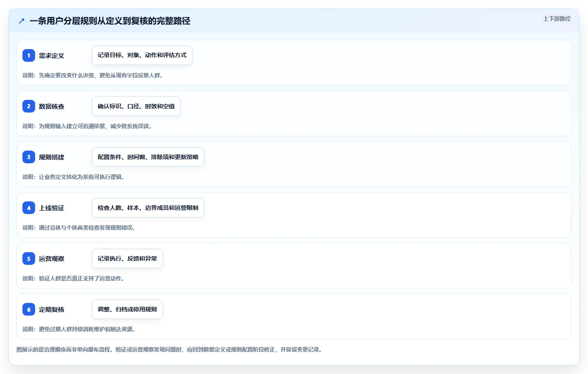
Task: Click the note 验证人群是否真正支持了运营动作
Action: click(80, 278)
